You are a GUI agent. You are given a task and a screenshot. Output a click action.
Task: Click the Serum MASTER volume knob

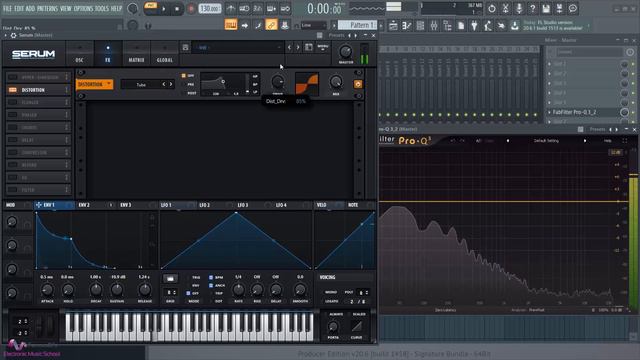click(346, 51)
